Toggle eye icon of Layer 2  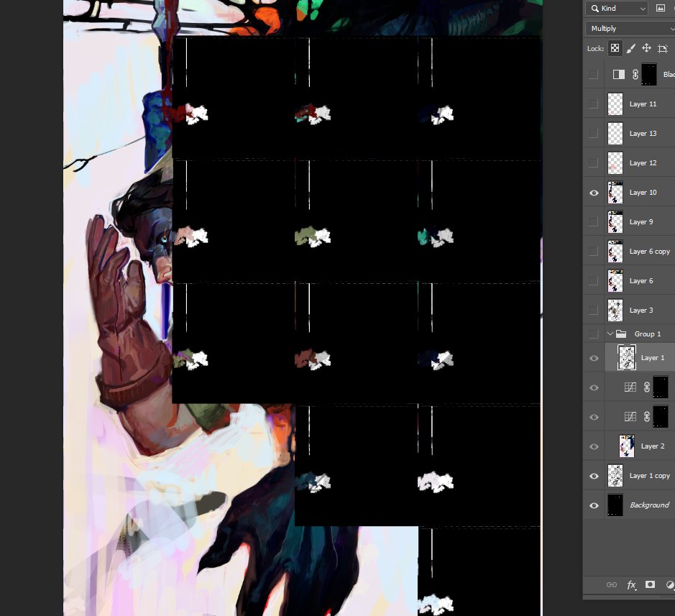click(x=594, y=446)
